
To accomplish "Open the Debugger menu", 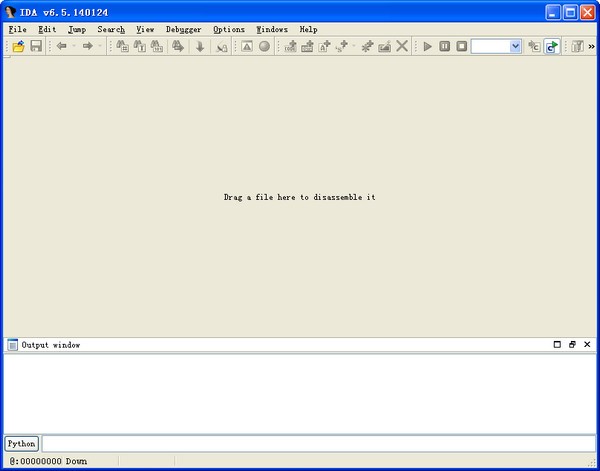I will pyautogui.click(x=183, y=29).
